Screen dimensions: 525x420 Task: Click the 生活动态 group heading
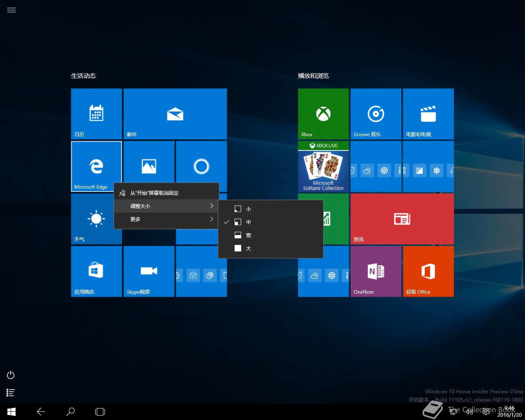[x=83, y=75]
